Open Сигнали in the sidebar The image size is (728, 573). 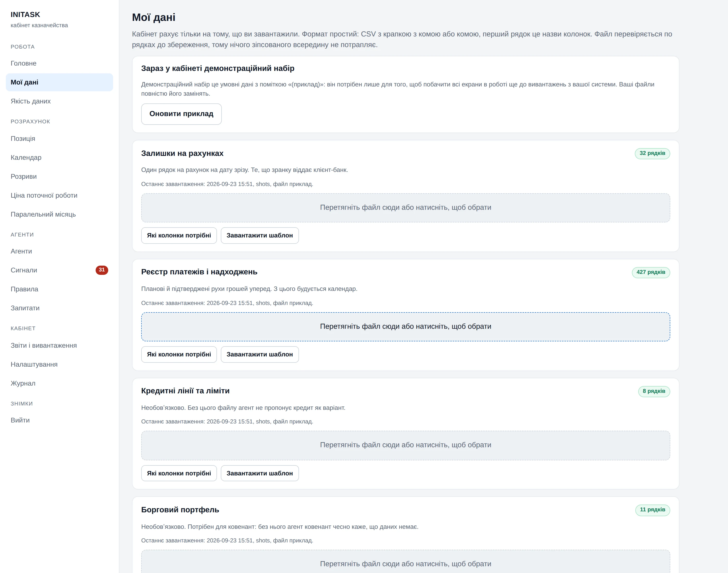pyautogui.click(x=59, y=270)
